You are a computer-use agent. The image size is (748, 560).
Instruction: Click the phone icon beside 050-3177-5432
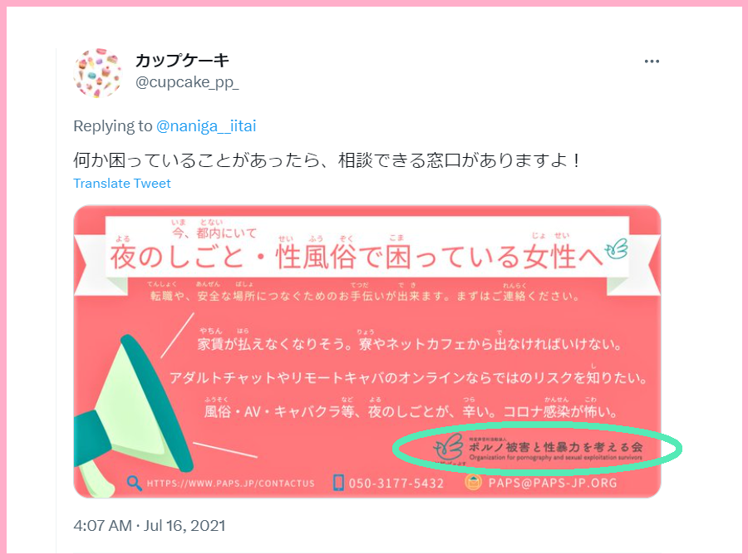338,482
